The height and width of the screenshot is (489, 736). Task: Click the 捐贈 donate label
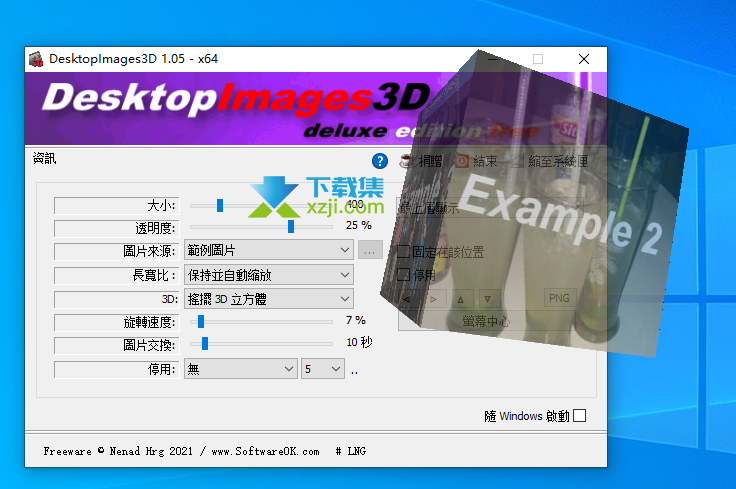point(430,161)
